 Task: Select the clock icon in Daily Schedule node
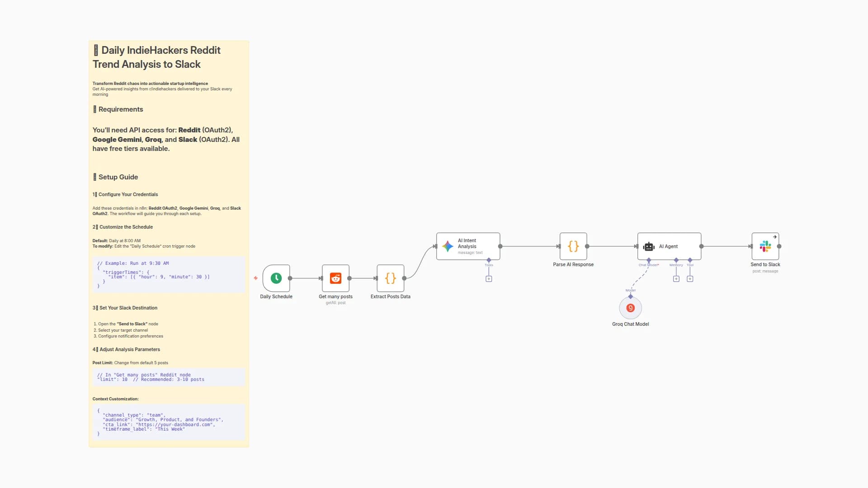276,278
